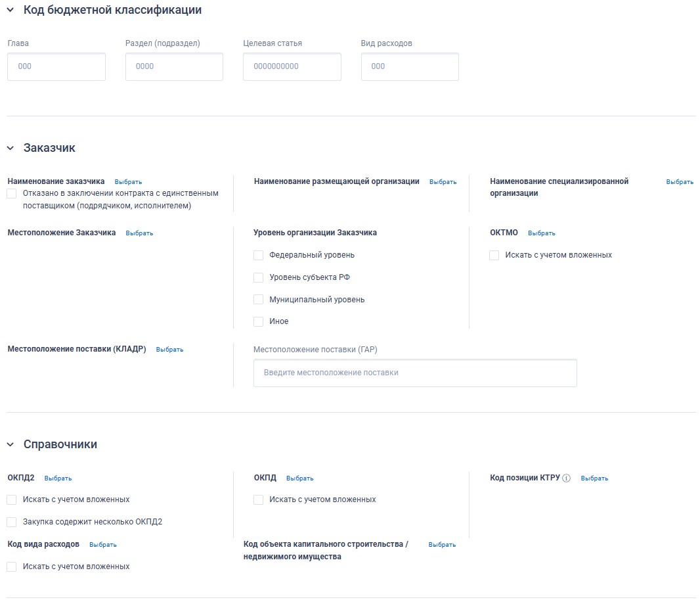Collapse the Код бюджетной классификации section

pyautogui.click(x=11, y=10)
